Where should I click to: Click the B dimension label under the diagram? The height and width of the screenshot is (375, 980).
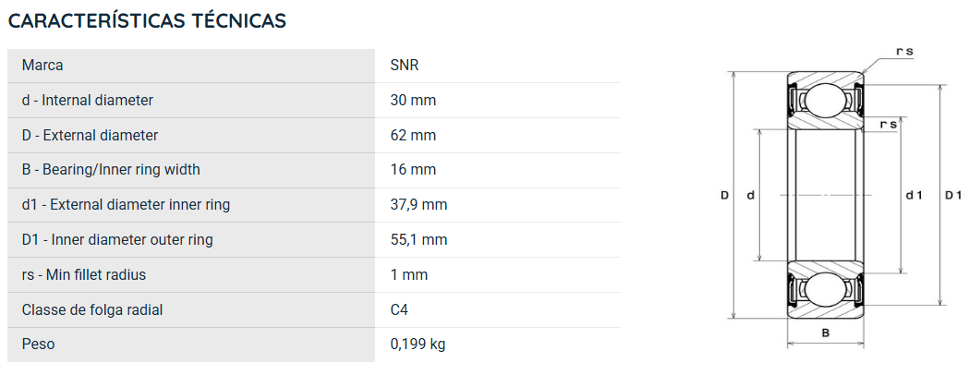[x=825, y=333]
